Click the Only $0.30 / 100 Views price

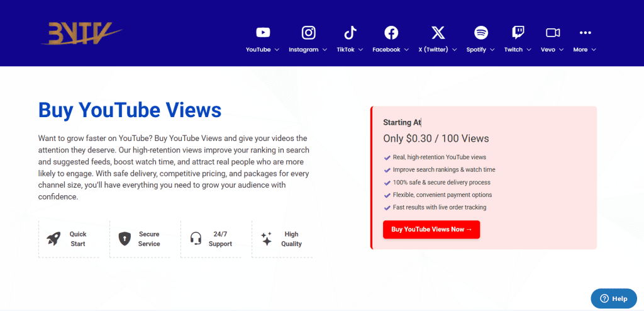click(436, 139)
